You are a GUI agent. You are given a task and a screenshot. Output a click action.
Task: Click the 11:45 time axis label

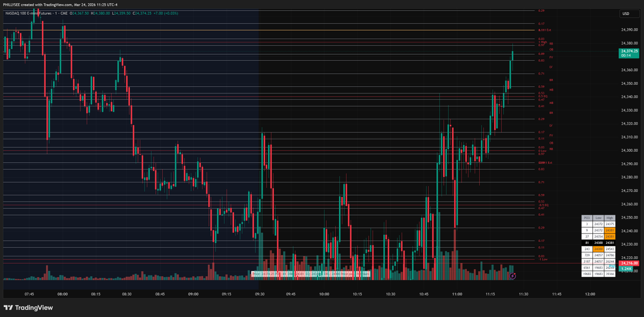click(557, 294)
